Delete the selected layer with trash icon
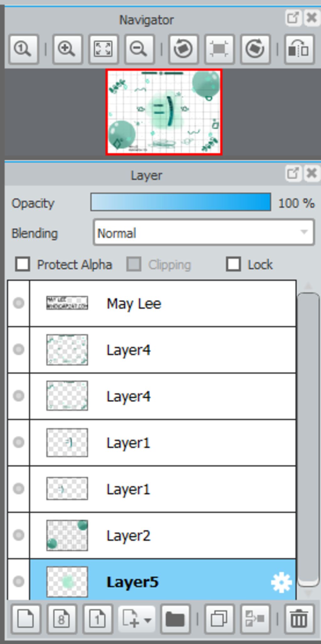This screenshot has width=321, height=644. coord(299,619)
